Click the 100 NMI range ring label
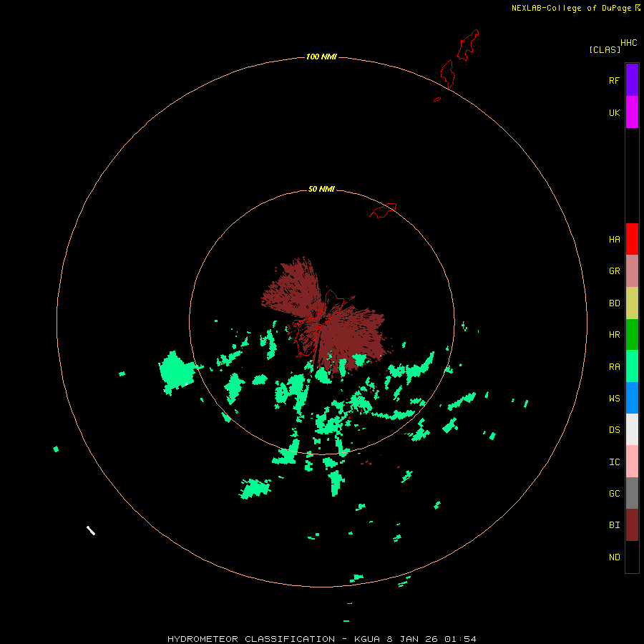The image size is (644, 644). tap(321, 57)
